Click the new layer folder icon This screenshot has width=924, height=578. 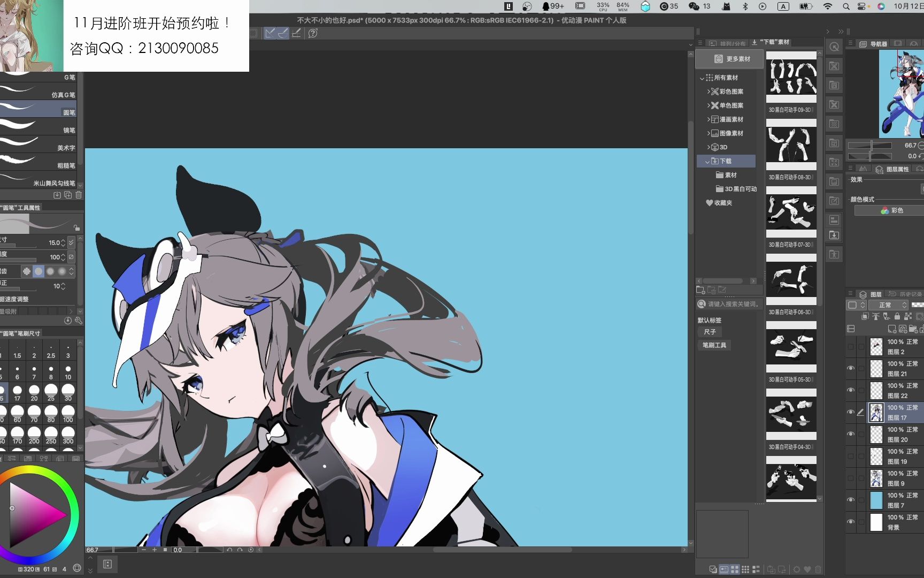pos(912,329)
